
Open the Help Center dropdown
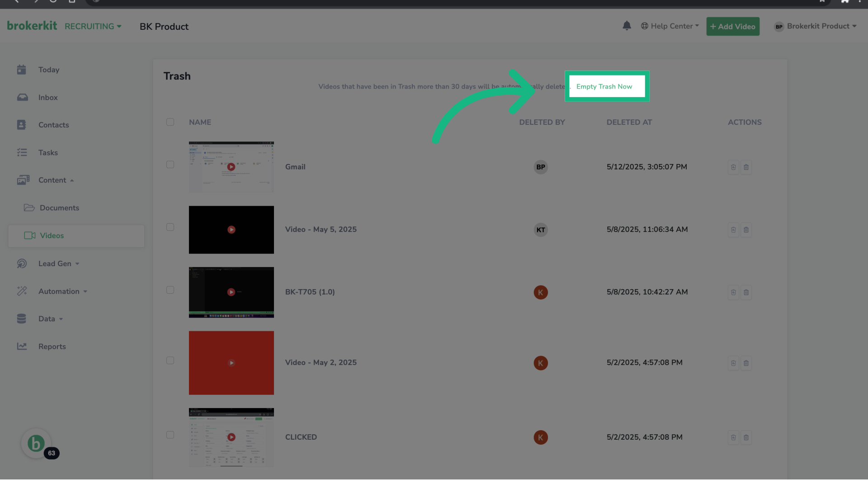click(x=670, y=26)
